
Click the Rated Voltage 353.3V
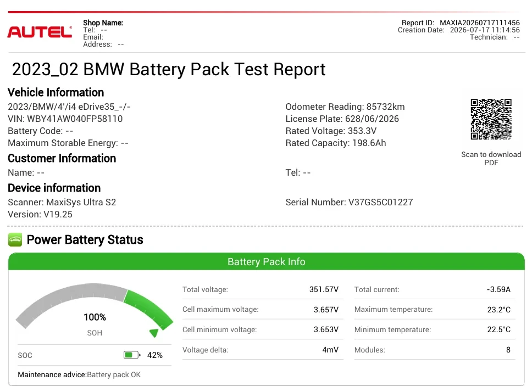pyautogui.click(x=331, y=131)
